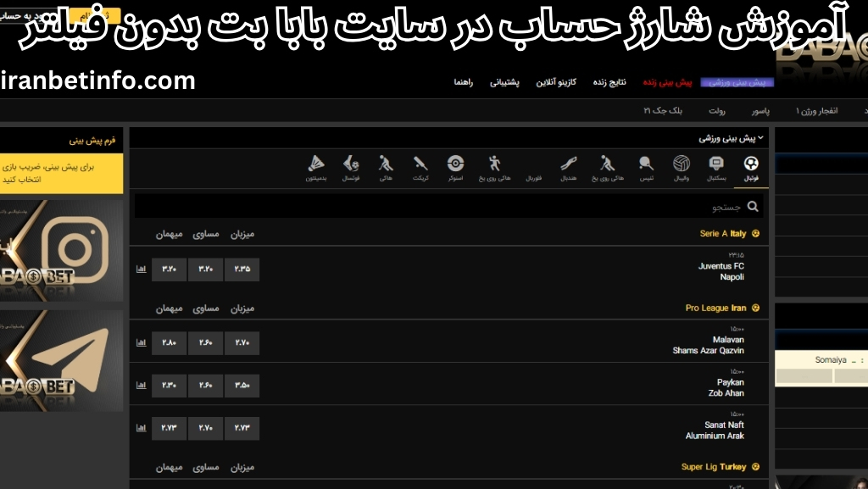This screenshot has height=489, width=868.
Task: Open the Floorball (فلوربال) sport tab
Action: [534, 178]
